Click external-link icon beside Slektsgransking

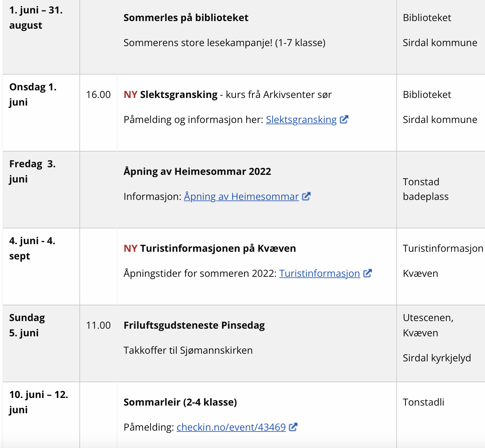tap(344, 119)
